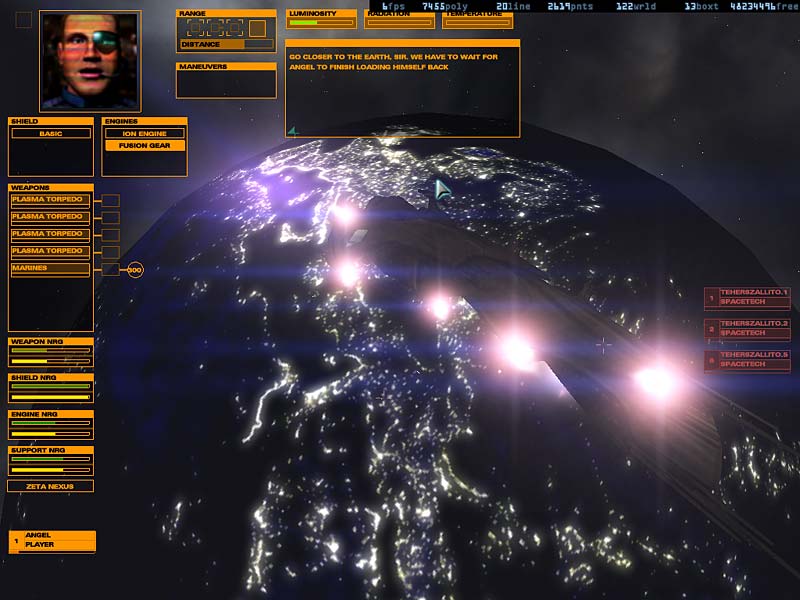Viewport: 800px width, 600px height.
Task: Select the third range bracket icon
Action: 236,28
